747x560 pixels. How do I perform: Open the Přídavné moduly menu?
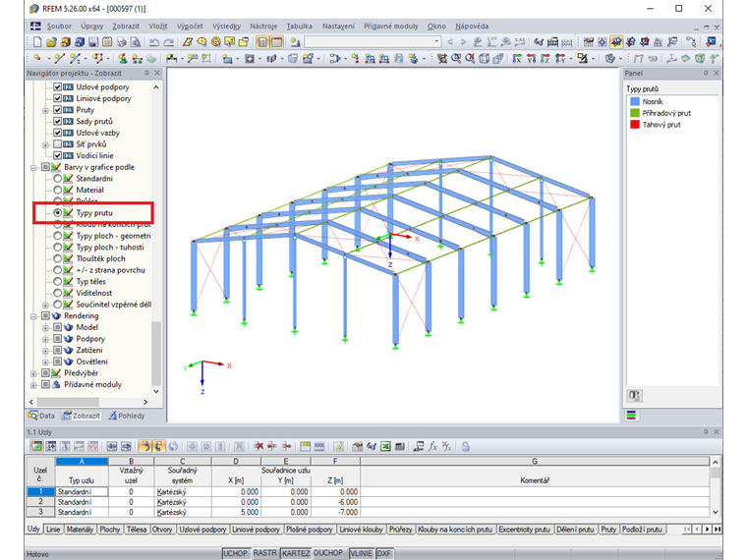click(x=390, y=27)
